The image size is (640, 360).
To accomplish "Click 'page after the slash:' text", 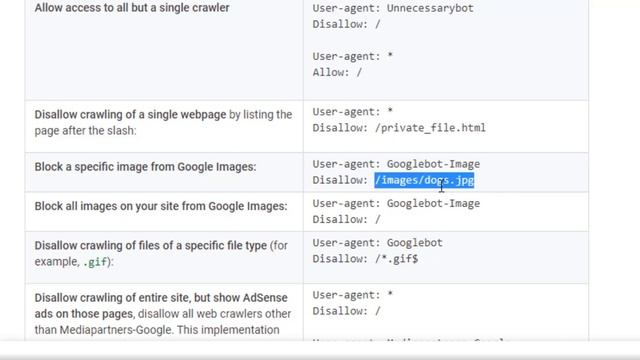I will [x=85, y=131].
